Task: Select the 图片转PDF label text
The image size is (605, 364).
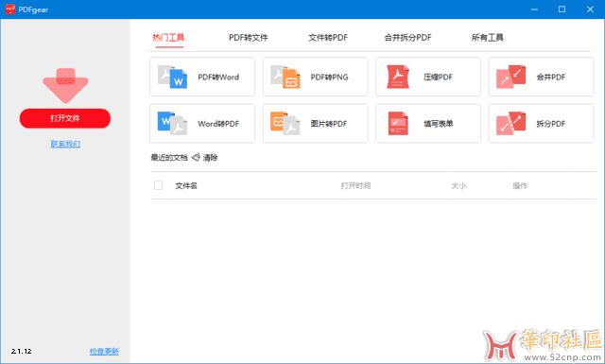Action: [x=329, y=124]
